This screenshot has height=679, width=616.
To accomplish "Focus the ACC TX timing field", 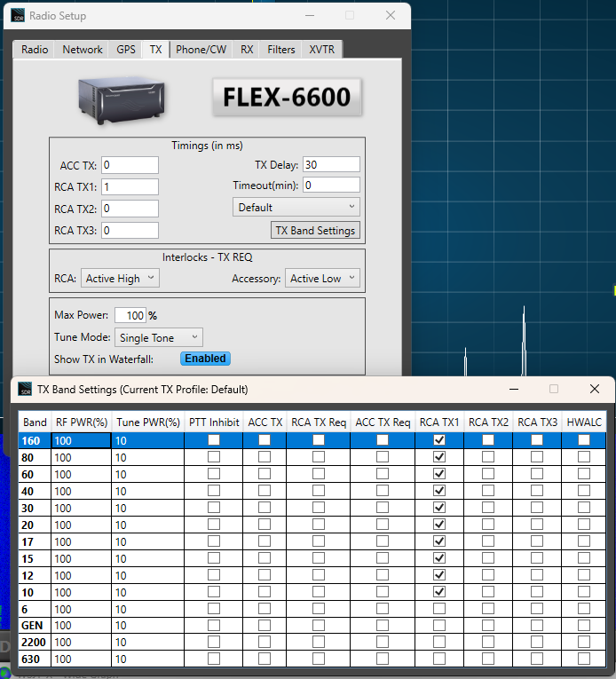I will pyautogui.click(x=130, y=165).
